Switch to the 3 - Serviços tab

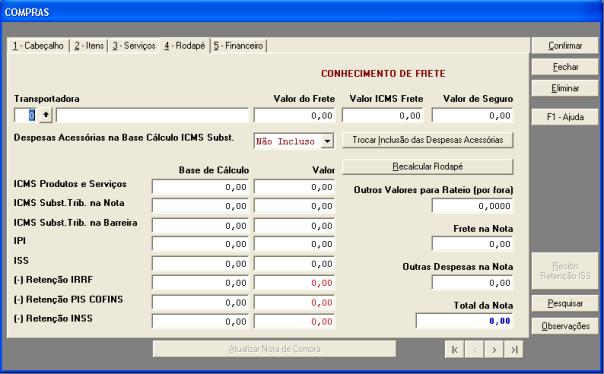134,45
